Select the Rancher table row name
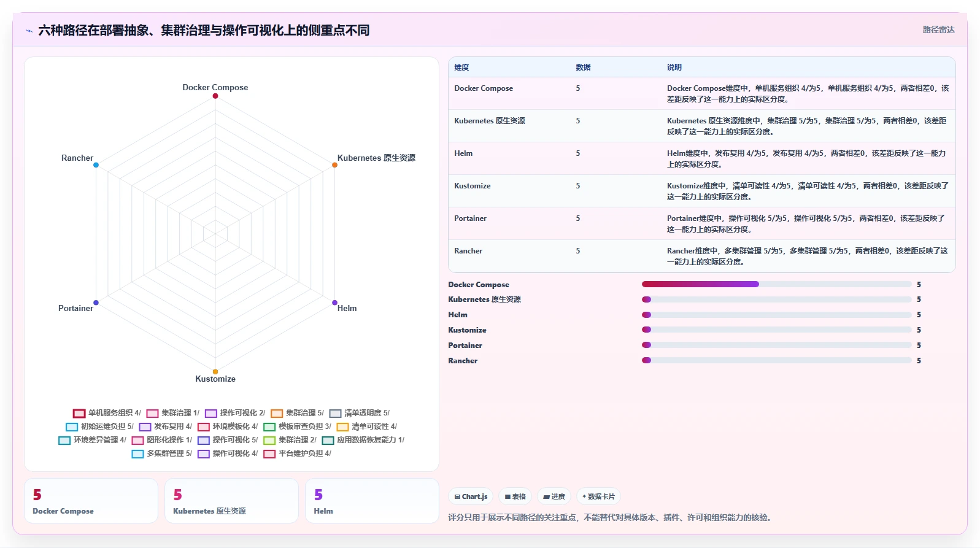Viewport: 980px width, 548px height. (468, 251)
